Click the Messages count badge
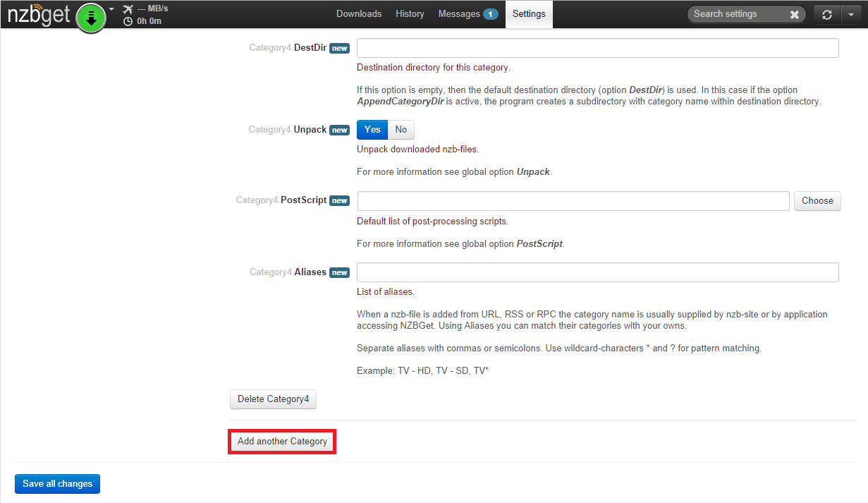The image size is (868, 503). point(490,14)
